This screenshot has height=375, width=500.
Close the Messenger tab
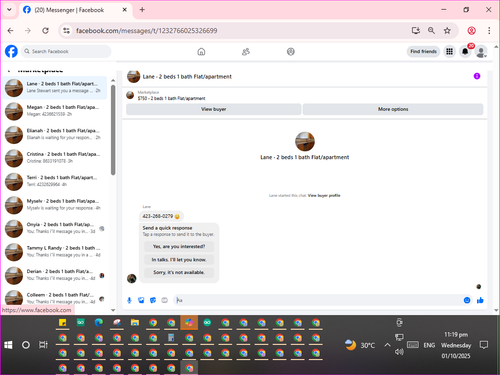124,10
